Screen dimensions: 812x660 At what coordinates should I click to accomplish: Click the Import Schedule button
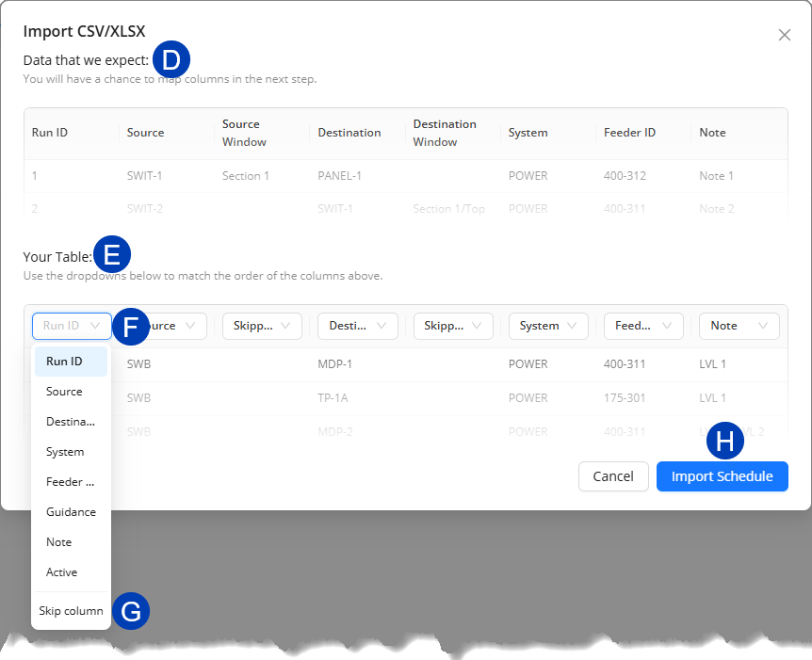pos(722,476)
